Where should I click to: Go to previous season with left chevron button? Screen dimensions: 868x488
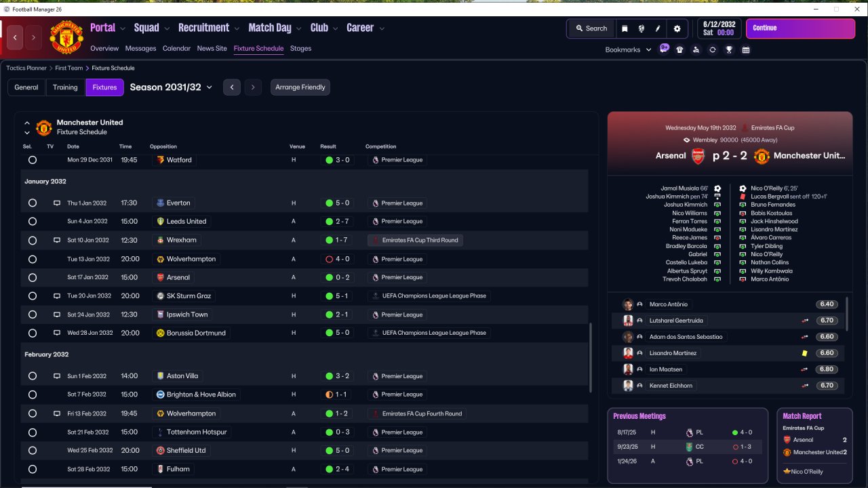coord(232,87)
